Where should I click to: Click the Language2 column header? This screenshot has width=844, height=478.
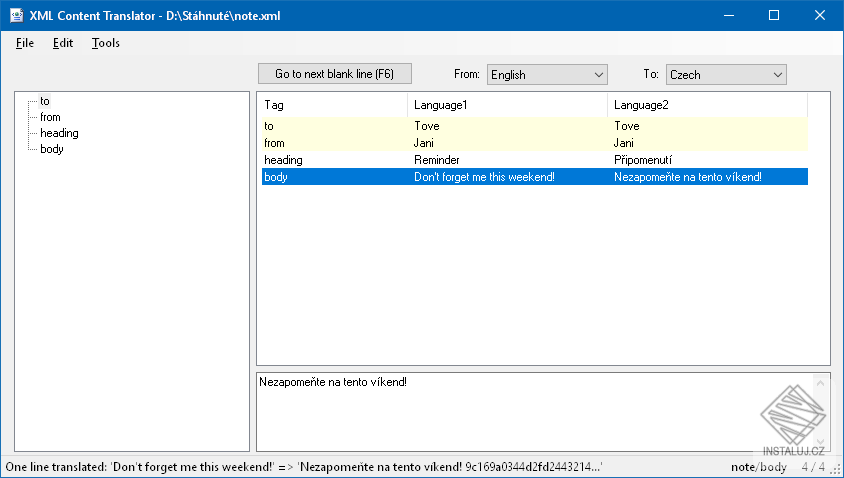click(707, 105)
